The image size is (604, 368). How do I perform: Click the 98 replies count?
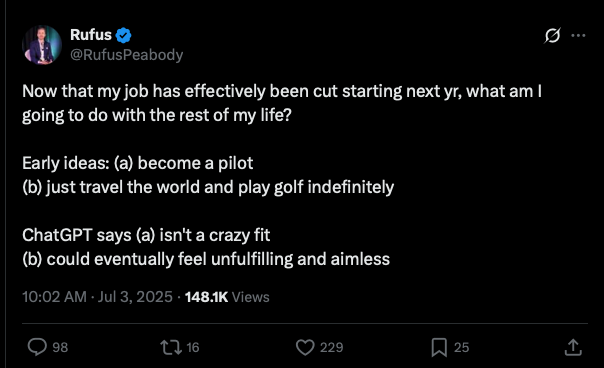(x=60, y=347)
